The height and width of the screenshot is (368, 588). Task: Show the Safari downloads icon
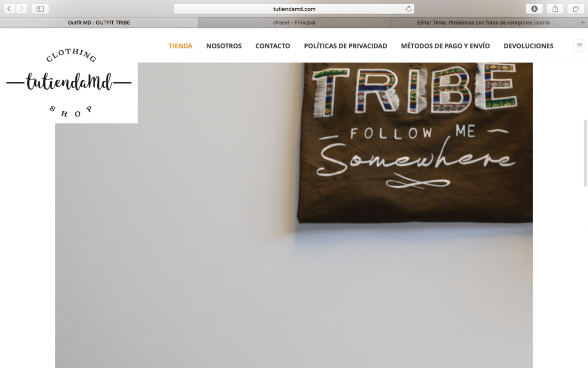[535, 9]
